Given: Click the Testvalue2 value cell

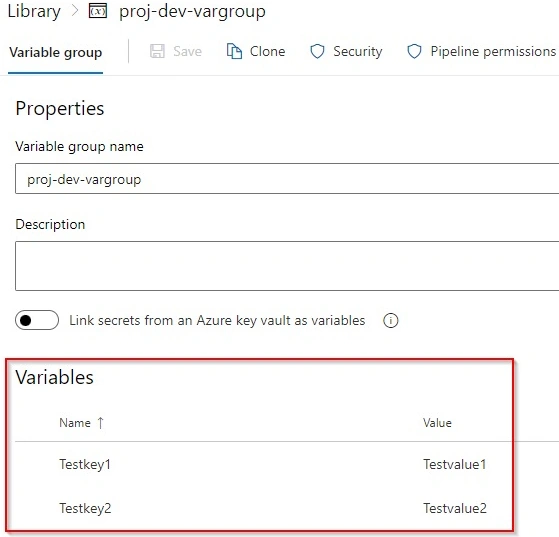Looking at the screenshot, I should [x=455, y=508].
